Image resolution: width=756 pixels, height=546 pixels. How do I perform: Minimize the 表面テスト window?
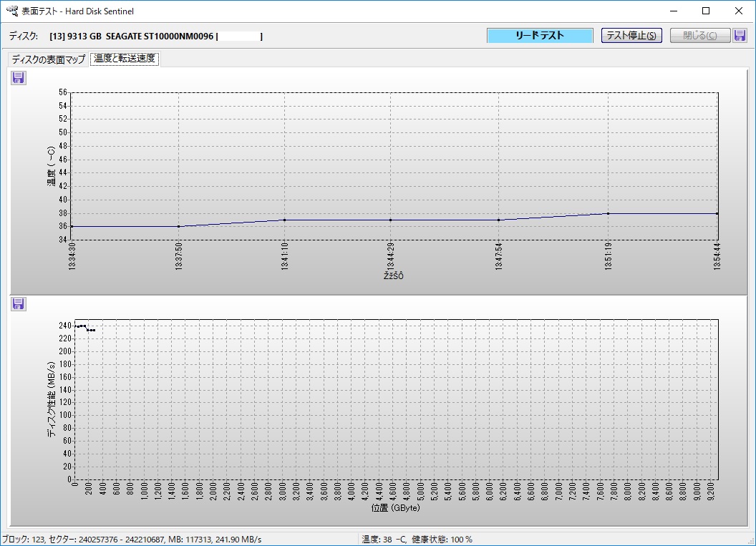[x=674, y=11]
